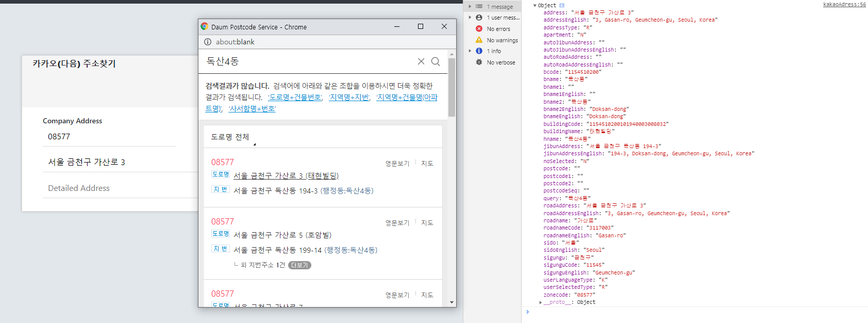Click the 08577 postcode field under Company Address

[x=109, y=137]
